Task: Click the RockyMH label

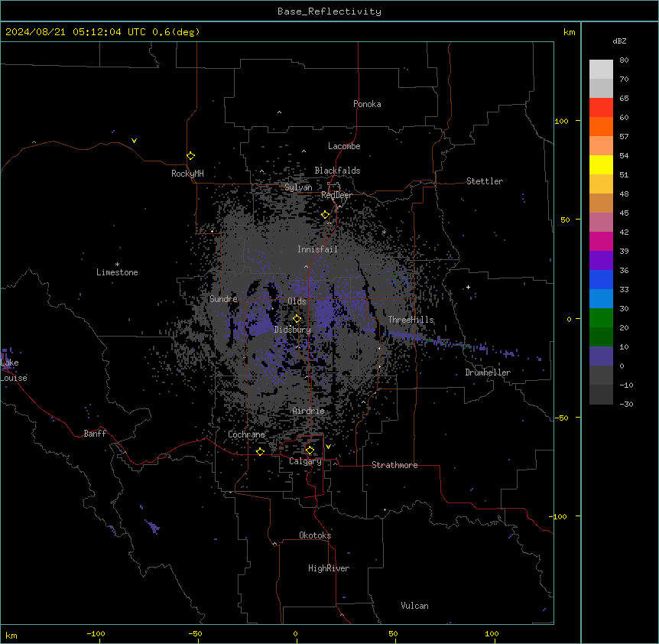Action: [x=187, y=174]
